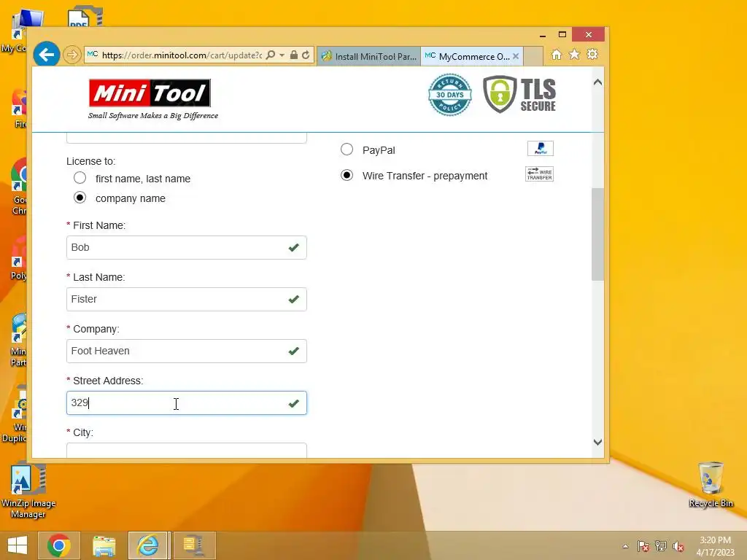Click the network tray icon
747x560 pixels.
point(661,546)
